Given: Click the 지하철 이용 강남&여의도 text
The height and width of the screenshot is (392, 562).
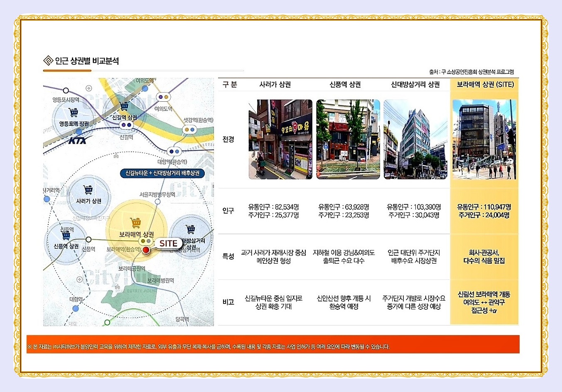Looking at the screenshot, I should (x=344, y=252).
